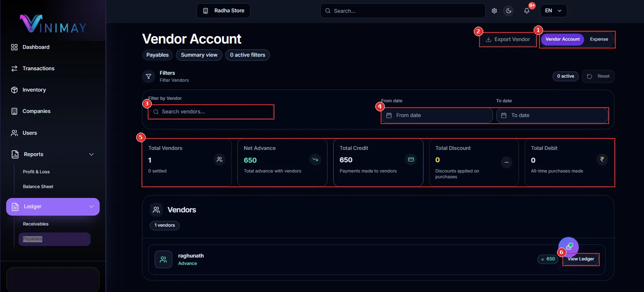Click the Total Vendors people icon
The height and width of the screenshot is (292, 644).
pos(219,159)
